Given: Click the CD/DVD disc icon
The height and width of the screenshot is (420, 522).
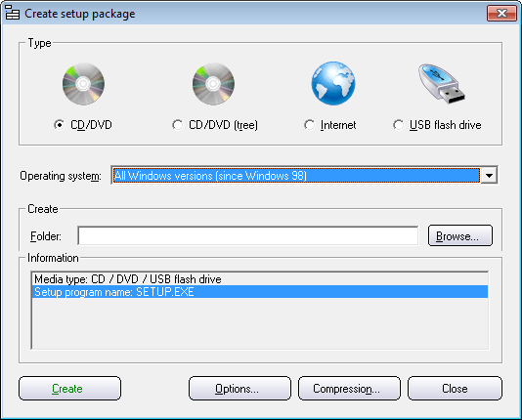Looking at the screenshot, I should [x=83, y=84].
